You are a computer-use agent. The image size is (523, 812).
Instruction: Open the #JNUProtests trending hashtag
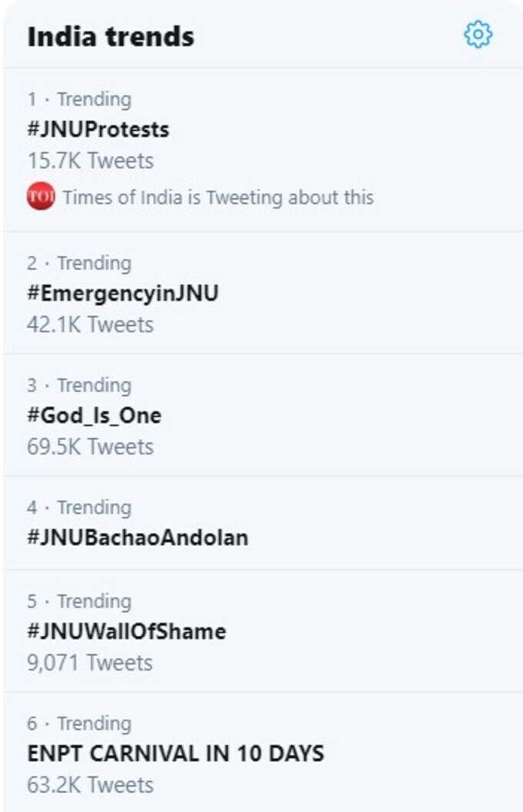click(x=98, y=129)
